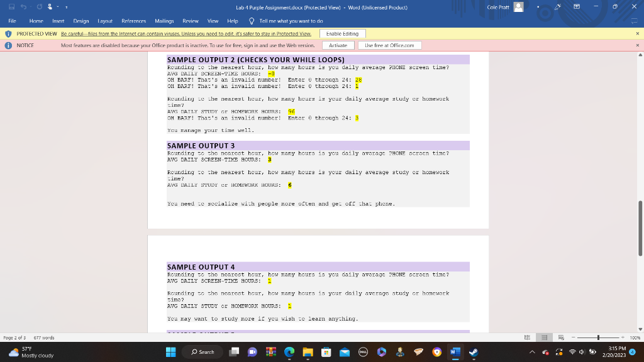Image resolution: width=644 pixels, height=362 pixels.
Task: Click the Comments icon below window controls
Action: pos(634,21)
